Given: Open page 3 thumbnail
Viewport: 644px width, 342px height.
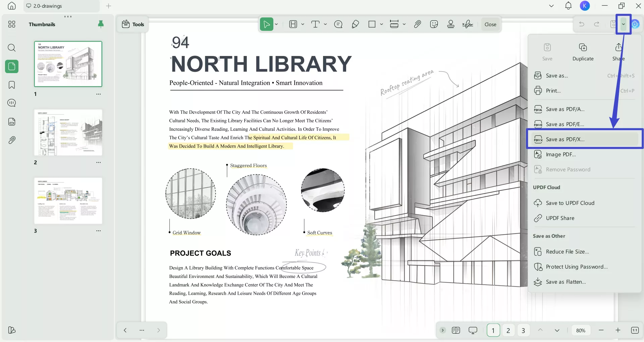Looking at the screenshot, I should pyautogui.click(x=68, y=201).
